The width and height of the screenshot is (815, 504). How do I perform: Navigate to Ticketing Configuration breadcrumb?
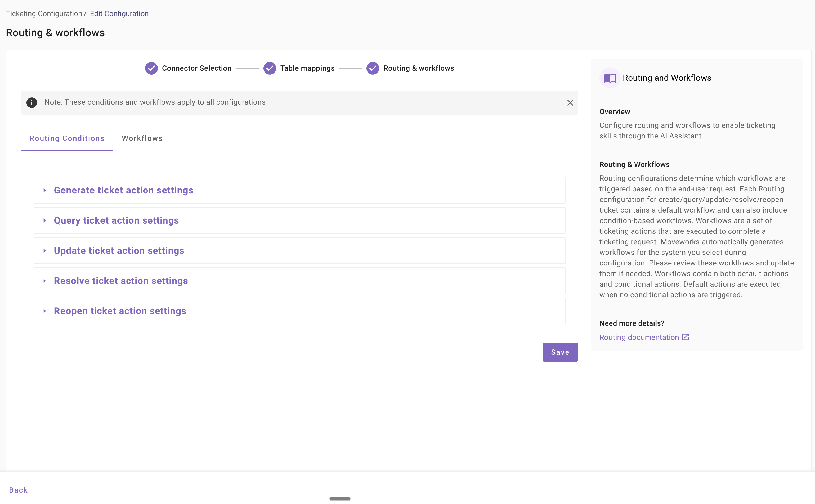44,14
